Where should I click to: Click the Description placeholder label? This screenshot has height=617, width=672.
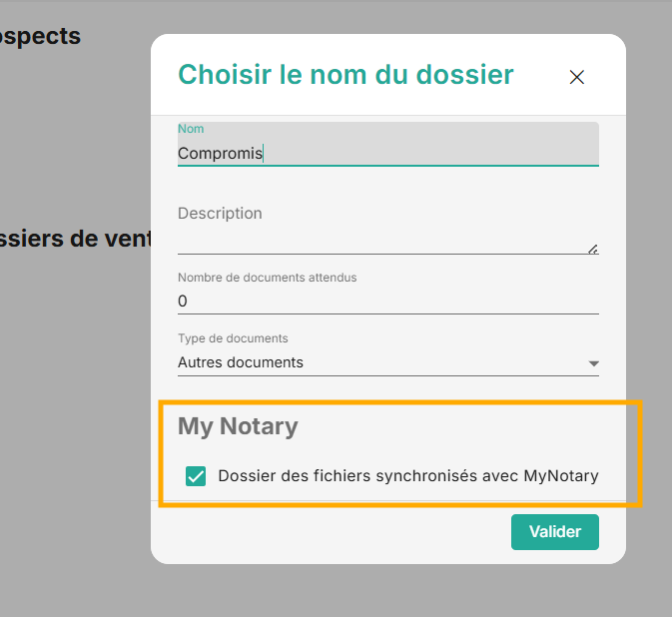click(x=220, y=214)
